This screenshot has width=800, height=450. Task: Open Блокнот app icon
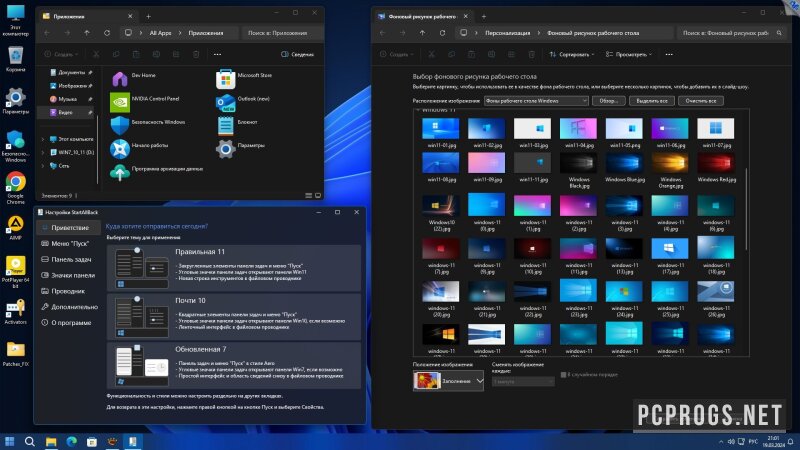(x=226, y=126)
